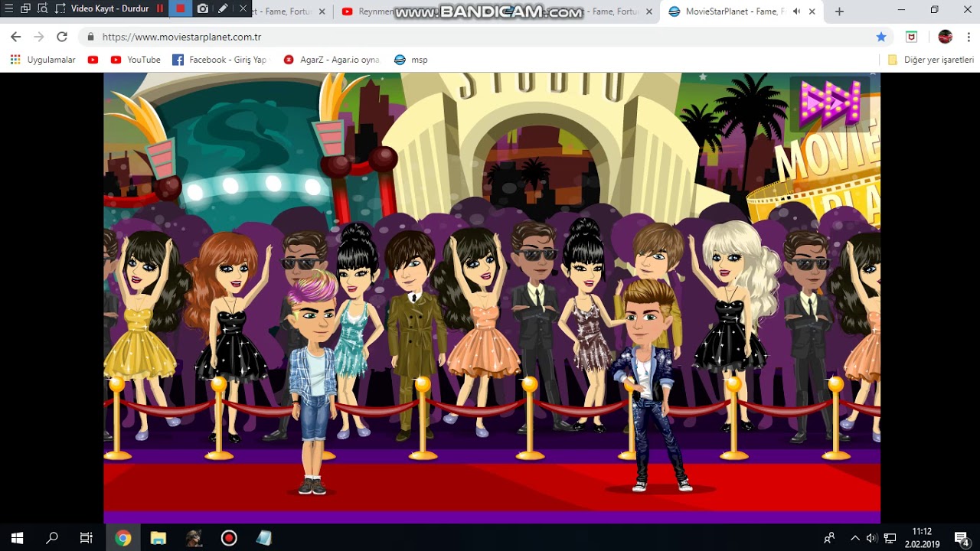Stop recording with the red square button
This screenshot has height=551, width=980.
[181, 9]
